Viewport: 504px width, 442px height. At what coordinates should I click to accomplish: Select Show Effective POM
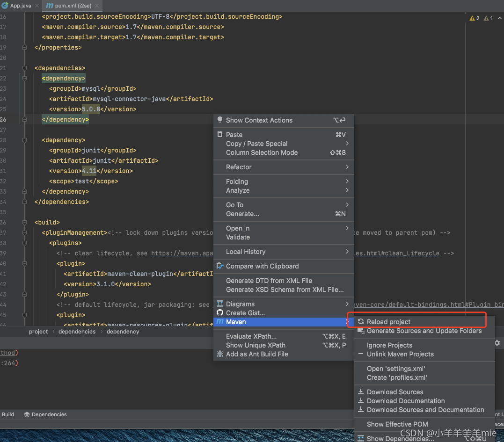point(424,424)
